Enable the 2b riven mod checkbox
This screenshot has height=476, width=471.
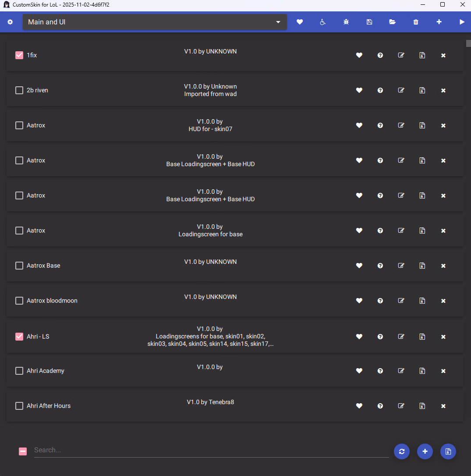click(x=19, y=90)
